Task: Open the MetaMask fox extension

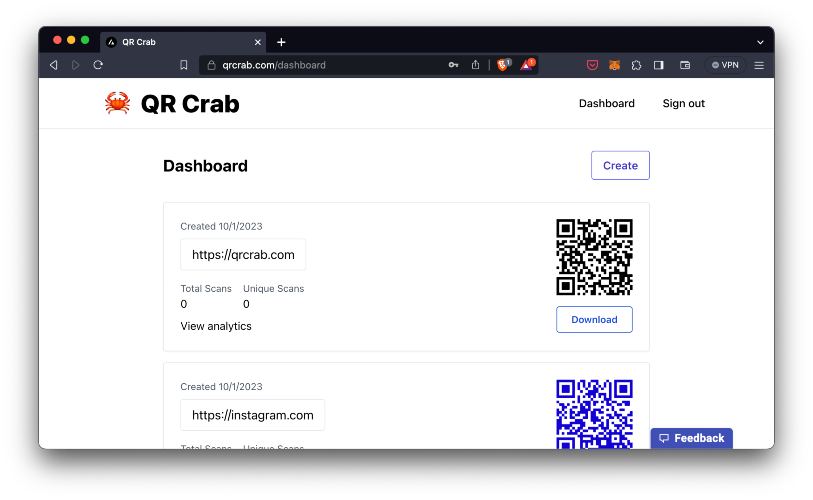Action: [x=614, y=65]
